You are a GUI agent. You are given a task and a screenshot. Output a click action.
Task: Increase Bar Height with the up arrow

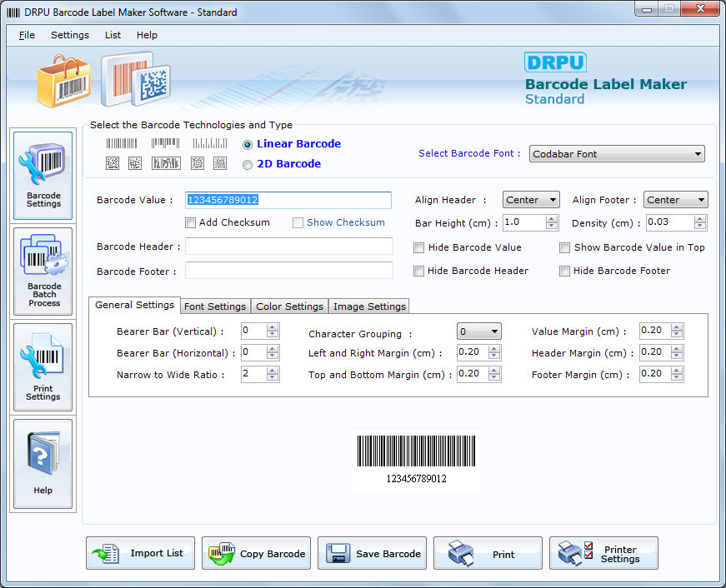551,219
